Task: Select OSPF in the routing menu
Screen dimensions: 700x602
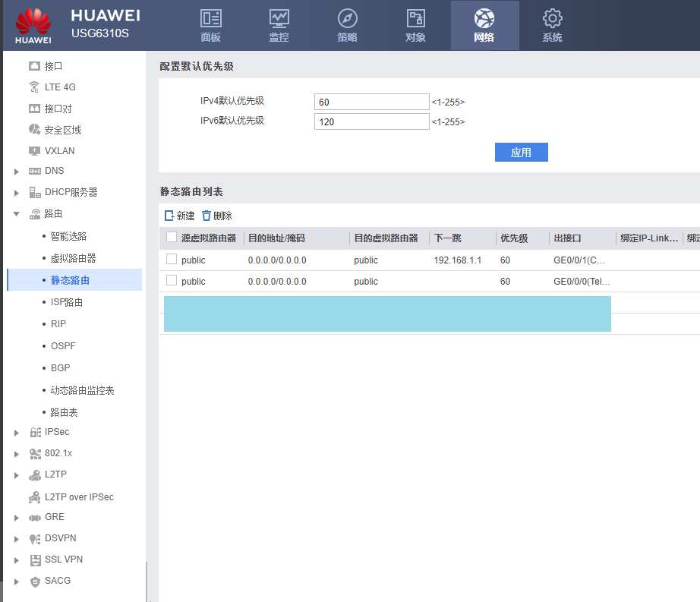Action: tap(63, 346)
